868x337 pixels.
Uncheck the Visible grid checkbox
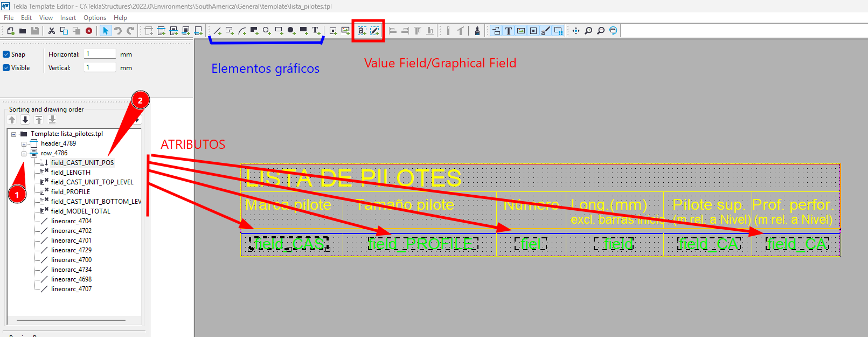pos(6,68)
